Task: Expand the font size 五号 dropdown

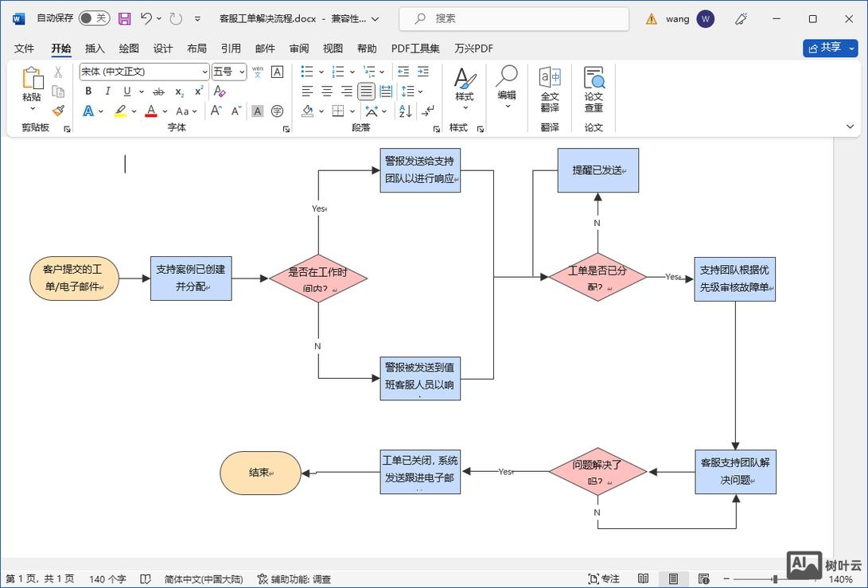Action: click(x=242, y=72)
